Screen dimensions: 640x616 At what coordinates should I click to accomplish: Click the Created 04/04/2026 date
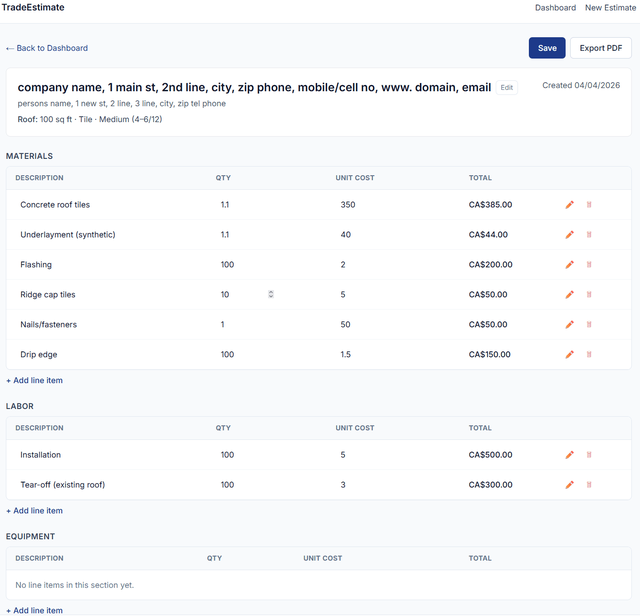point(581,85)
